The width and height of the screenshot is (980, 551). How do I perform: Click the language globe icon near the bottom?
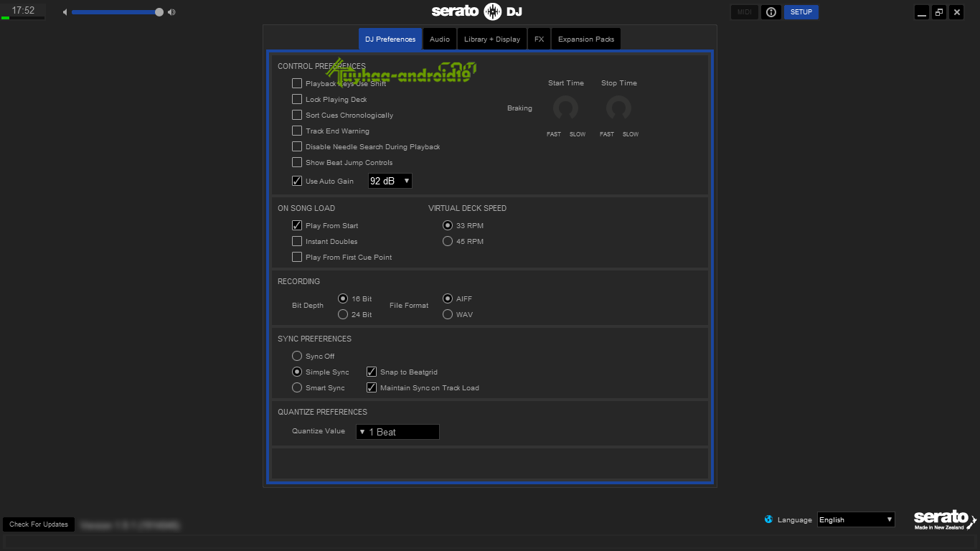click(x=770, y=519)
